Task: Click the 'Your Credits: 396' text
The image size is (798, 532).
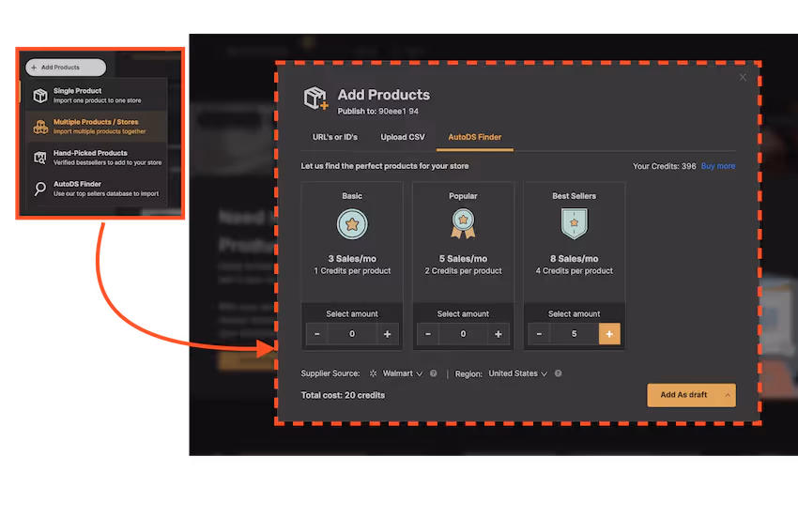Action: click(664, 166)
